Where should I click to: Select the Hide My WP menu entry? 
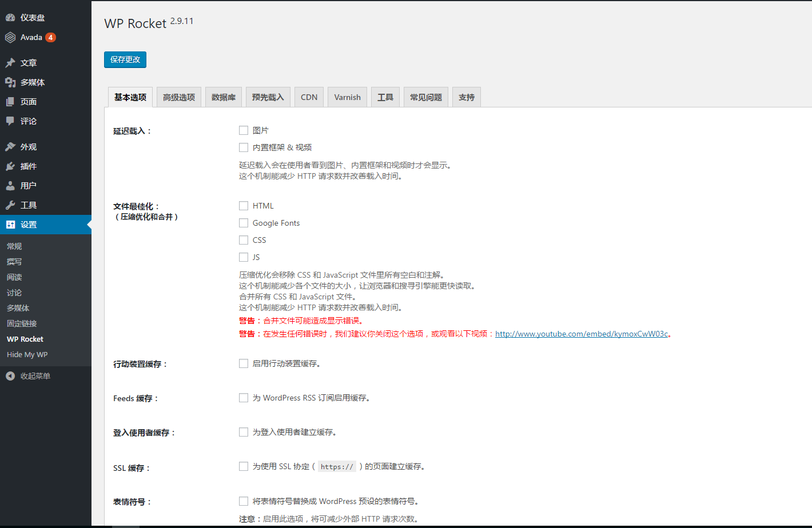click(x=26, y=354)
